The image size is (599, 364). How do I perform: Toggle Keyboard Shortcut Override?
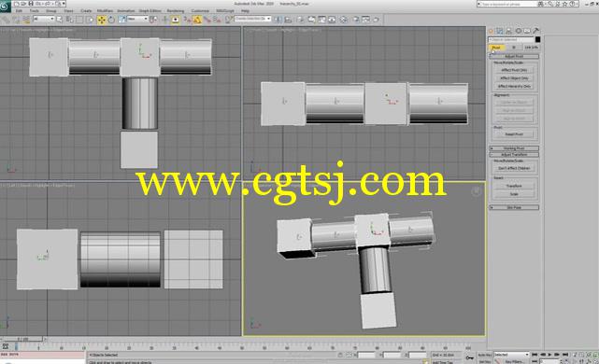click(x=176, y=20)
